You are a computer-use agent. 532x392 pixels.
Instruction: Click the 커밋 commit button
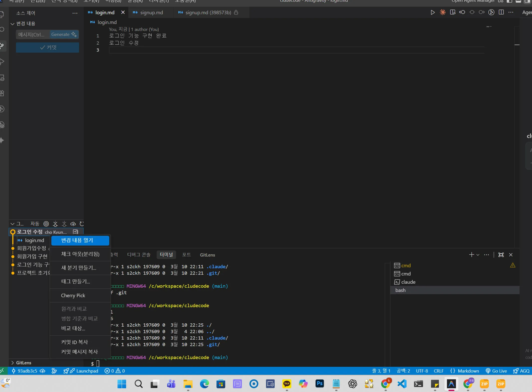[x=47, y=47]
